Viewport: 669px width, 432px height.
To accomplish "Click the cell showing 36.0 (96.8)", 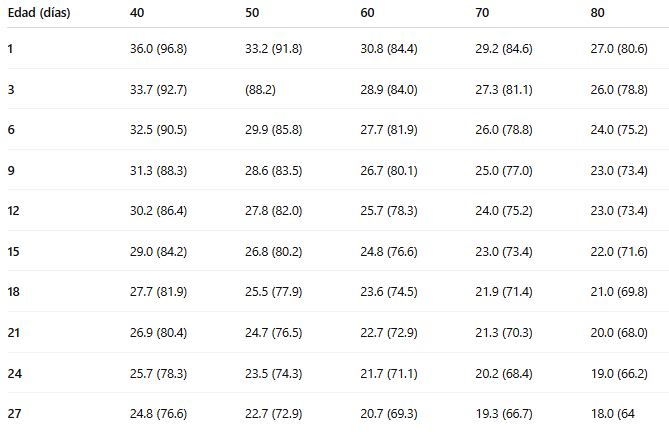I will (159, 48).
